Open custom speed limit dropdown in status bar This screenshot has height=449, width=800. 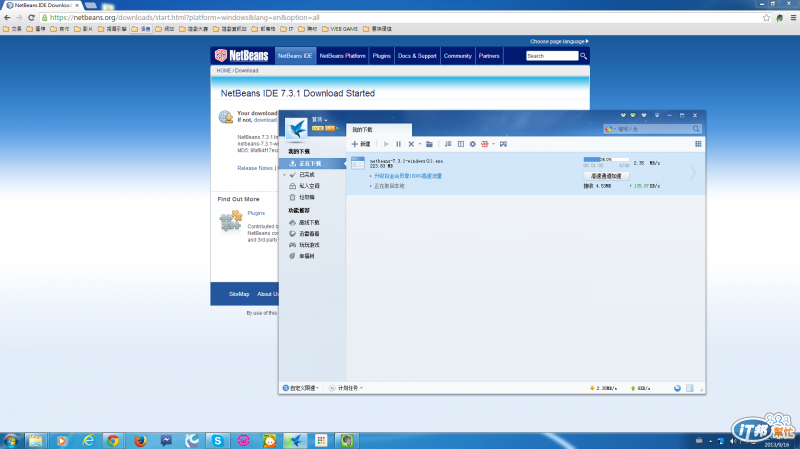[x=301, y=388]
